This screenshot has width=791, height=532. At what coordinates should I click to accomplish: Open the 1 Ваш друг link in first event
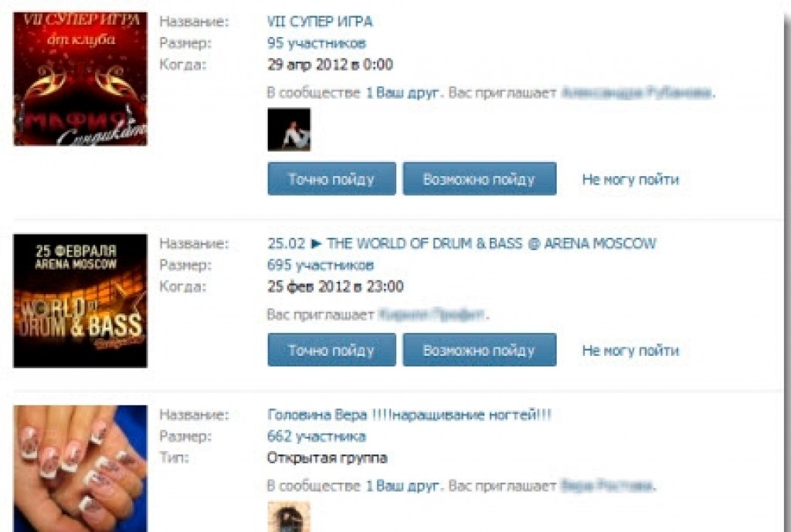(402, 93)
